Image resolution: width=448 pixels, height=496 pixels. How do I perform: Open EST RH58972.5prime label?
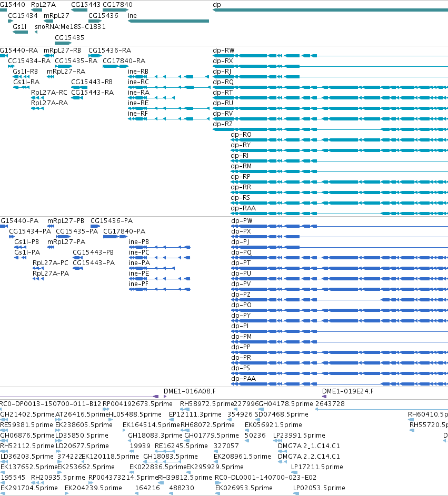[x=207, y=404]
